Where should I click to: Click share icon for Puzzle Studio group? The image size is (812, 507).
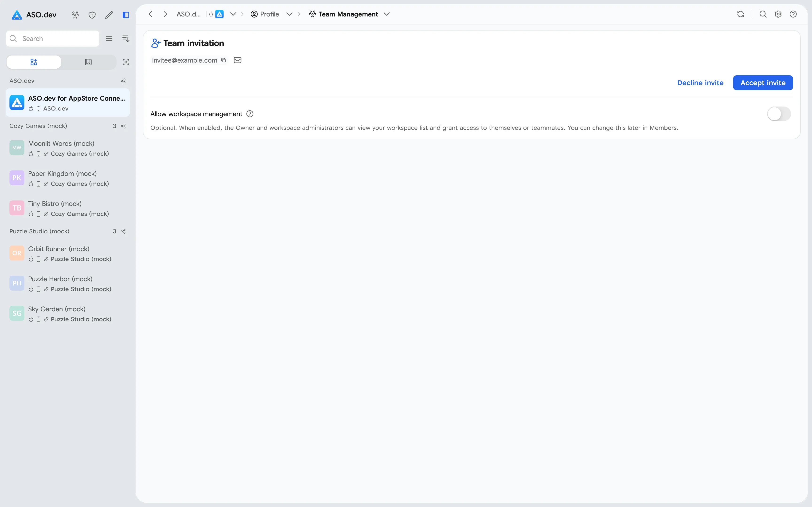[123, 231]
